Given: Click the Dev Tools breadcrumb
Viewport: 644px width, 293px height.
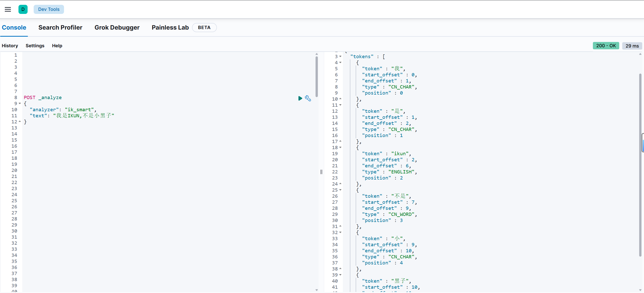Looking at the screenshot, I should pos(49,9).
